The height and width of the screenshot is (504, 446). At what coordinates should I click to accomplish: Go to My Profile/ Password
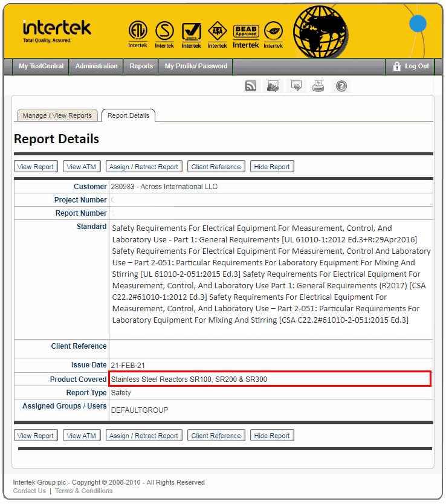pos(196,66)
